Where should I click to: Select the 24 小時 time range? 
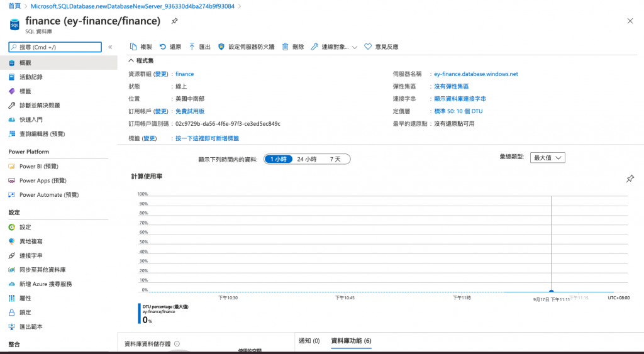point(307,159)
